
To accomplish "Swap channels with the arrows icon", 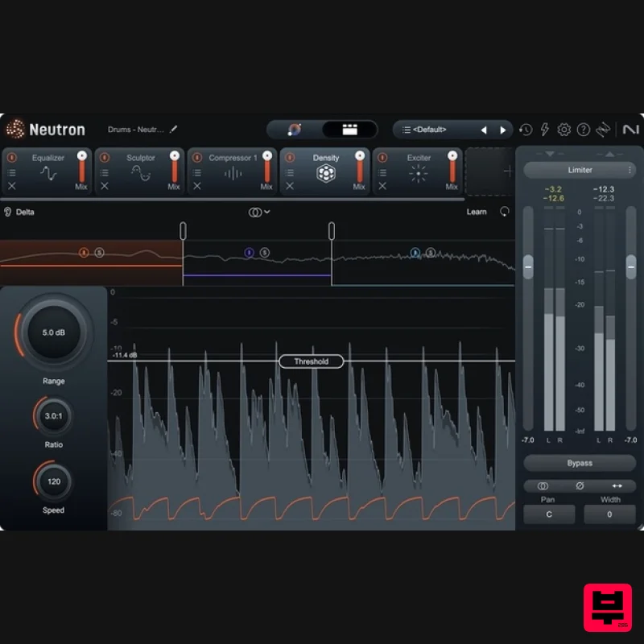I will (617, 486).
